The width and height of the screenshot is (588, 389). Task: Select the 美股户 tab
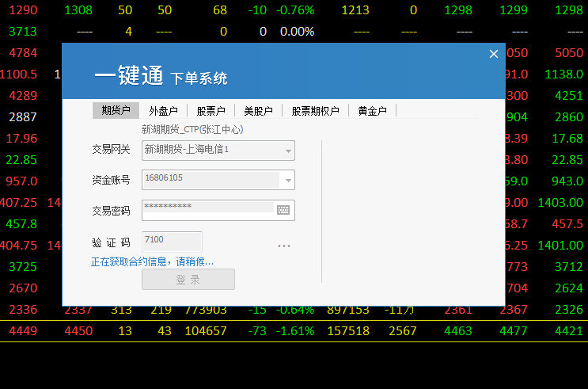(x=258, y=111)
